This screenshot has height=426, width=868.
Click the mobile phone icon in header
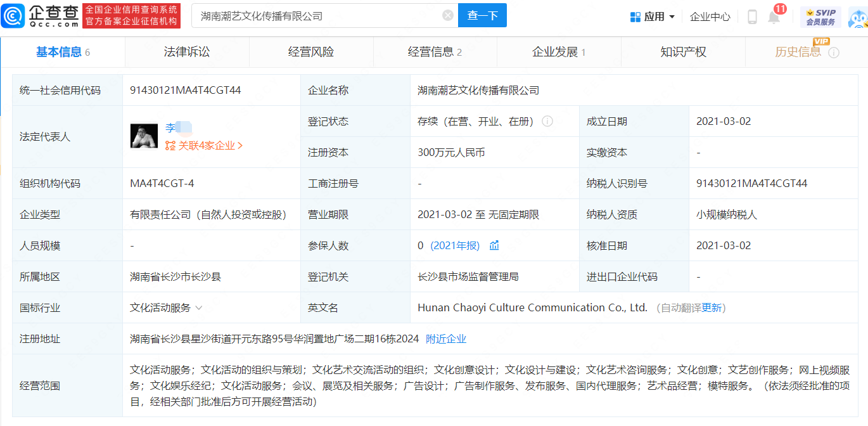click(752, 16)
